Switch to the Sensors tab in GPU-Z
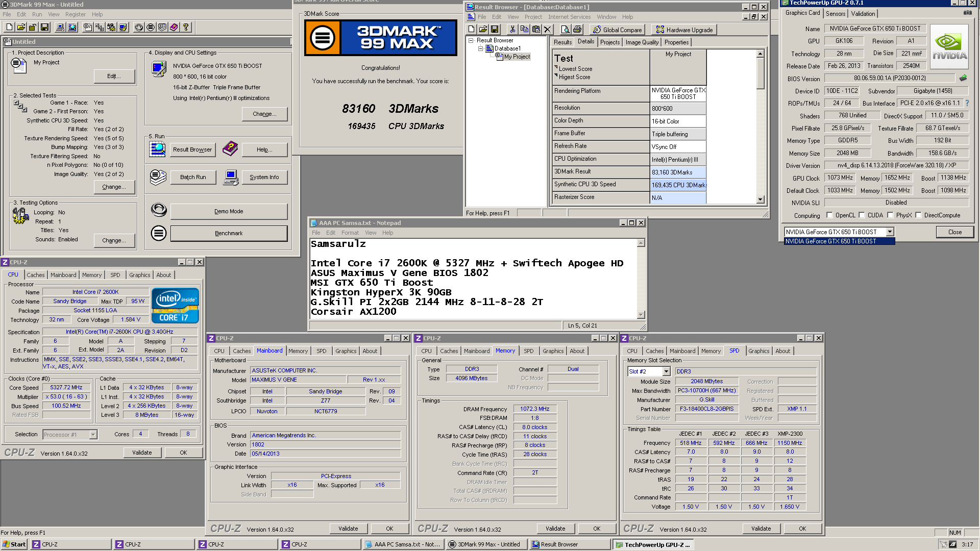 (x=836, y=14)
